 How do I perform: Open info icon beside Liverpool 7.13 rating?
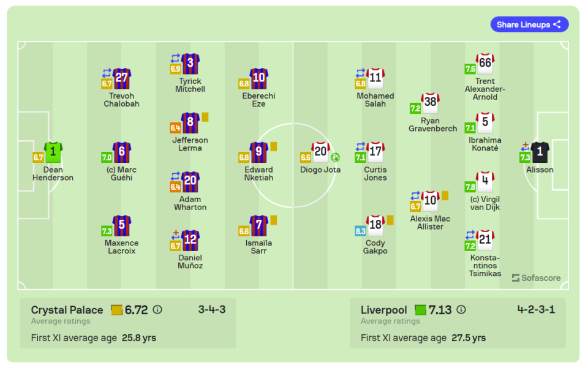pyautogui.click(x=461, y=310)
